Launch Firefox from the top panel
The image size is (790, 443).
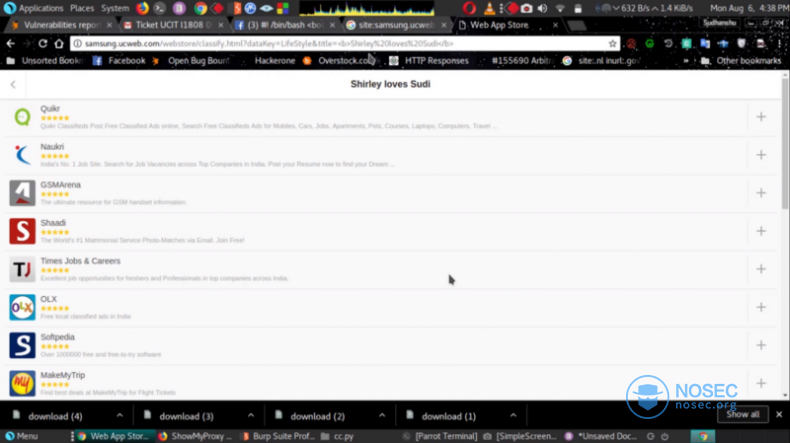143,8
